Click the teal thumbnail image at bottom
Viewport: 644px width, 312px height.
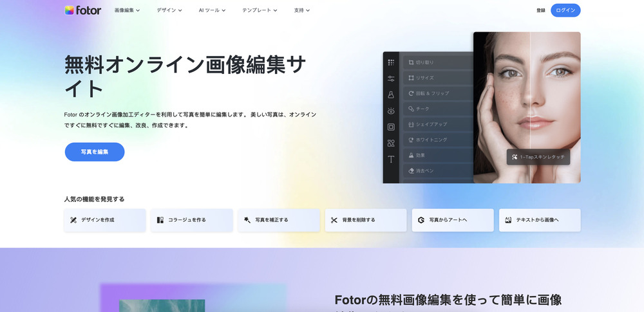162,306
